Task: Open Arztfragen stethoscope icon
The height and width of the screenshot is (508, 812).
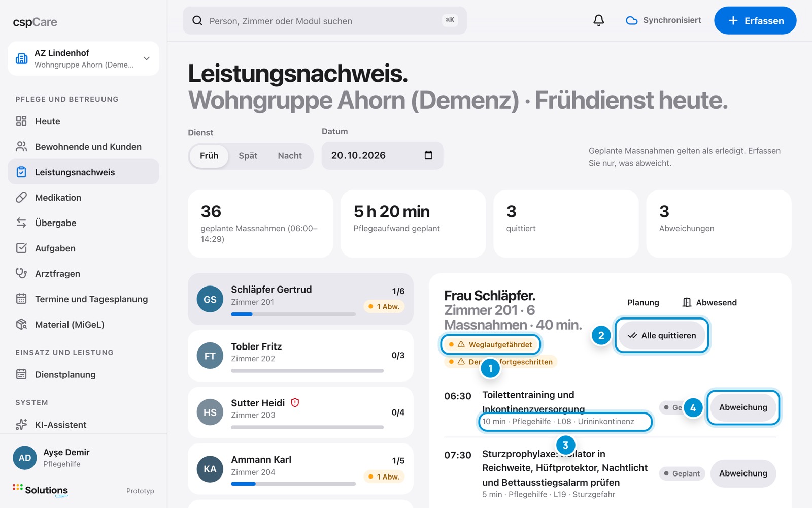Action: coord(21,273)
